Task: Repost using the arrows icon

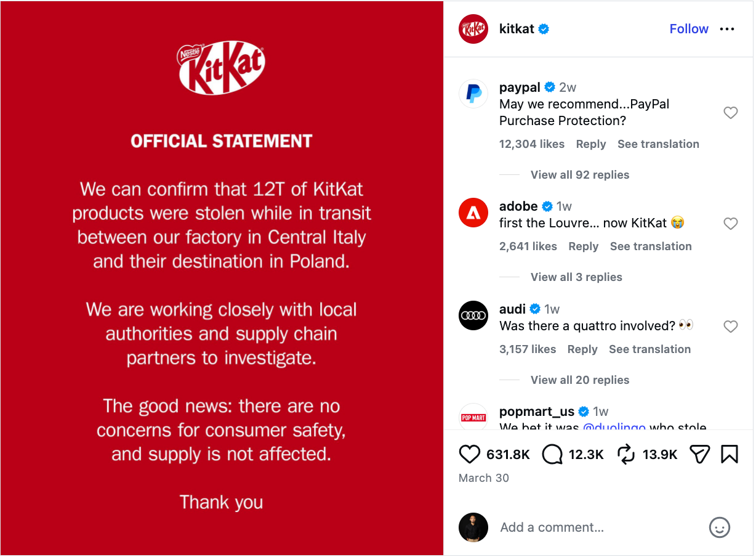Action: tap(625, 455)
